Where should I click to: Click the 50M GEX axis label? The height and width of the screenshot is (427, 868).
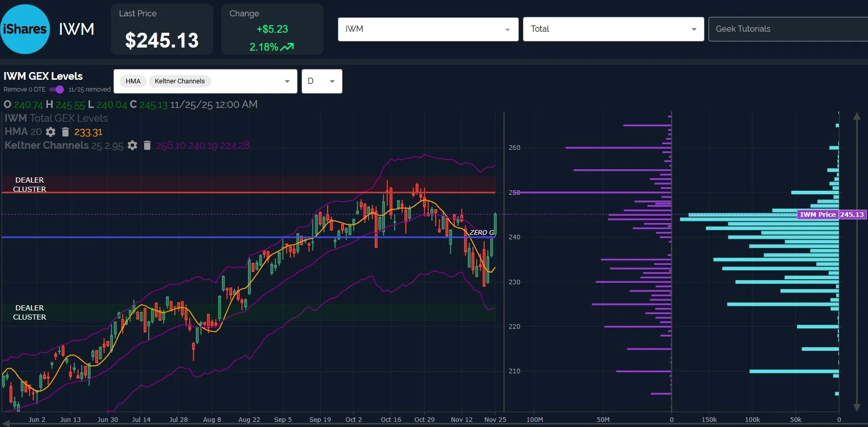point(603,419)
